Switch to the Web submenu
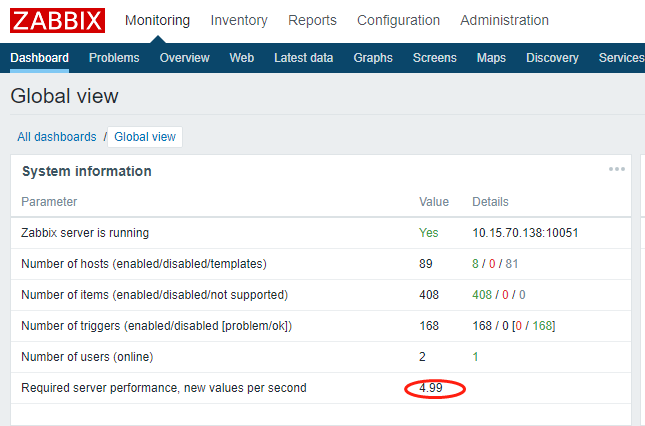The height and width of the screenshot is (426, 645). coord(242,58)
